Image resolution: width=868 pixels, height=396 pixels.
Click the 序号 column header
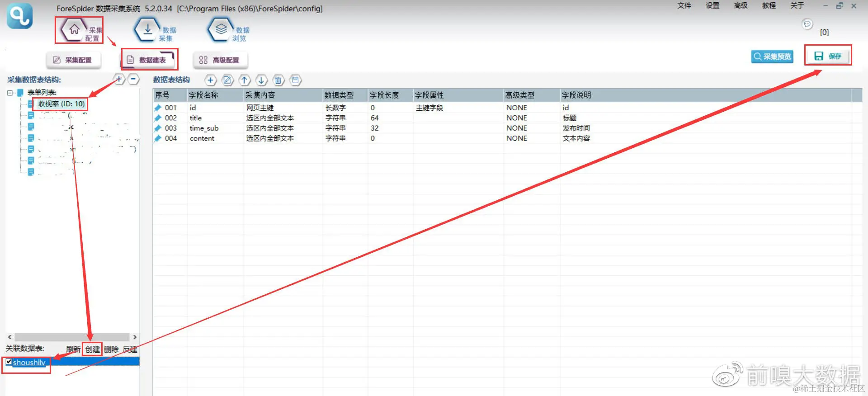[x=170, y=95]
